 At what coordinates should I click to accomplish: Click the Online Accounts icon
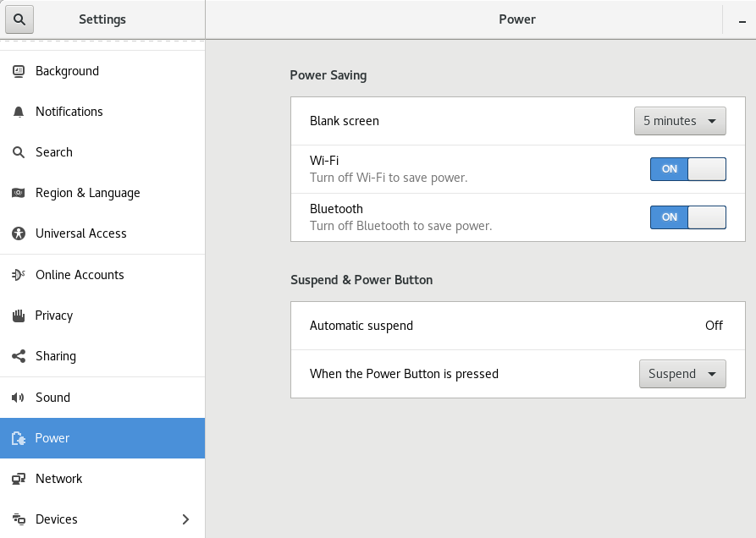tap(19, 275)
